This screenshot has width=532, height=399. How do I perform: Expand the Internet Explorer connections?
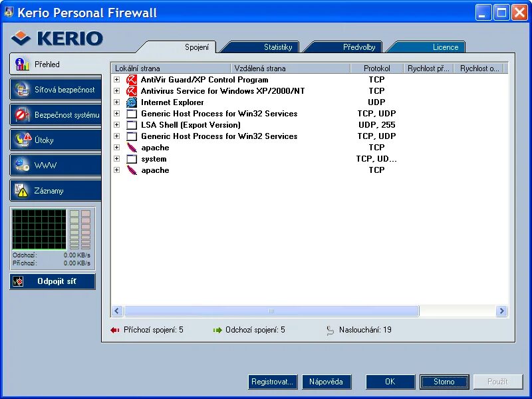[x=117, y=102]
